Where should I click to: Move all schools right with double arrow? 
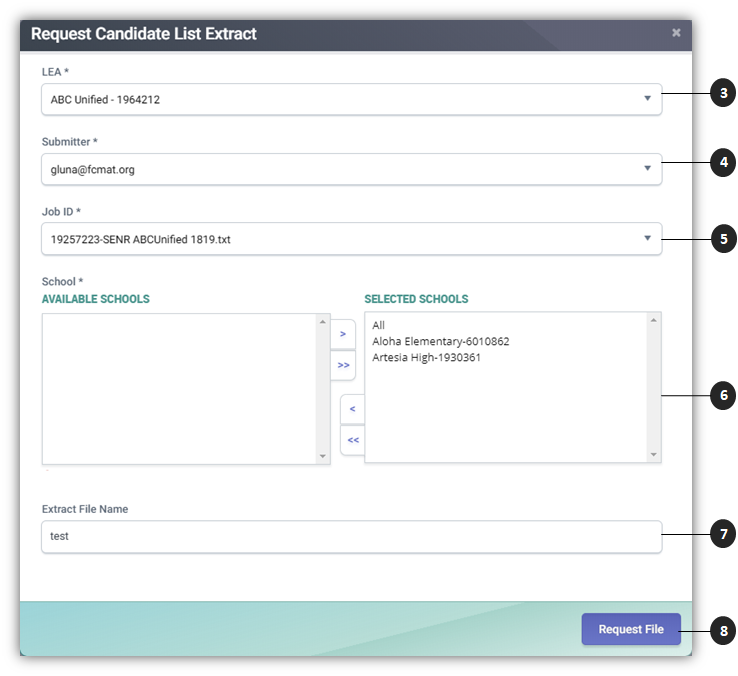343,366
